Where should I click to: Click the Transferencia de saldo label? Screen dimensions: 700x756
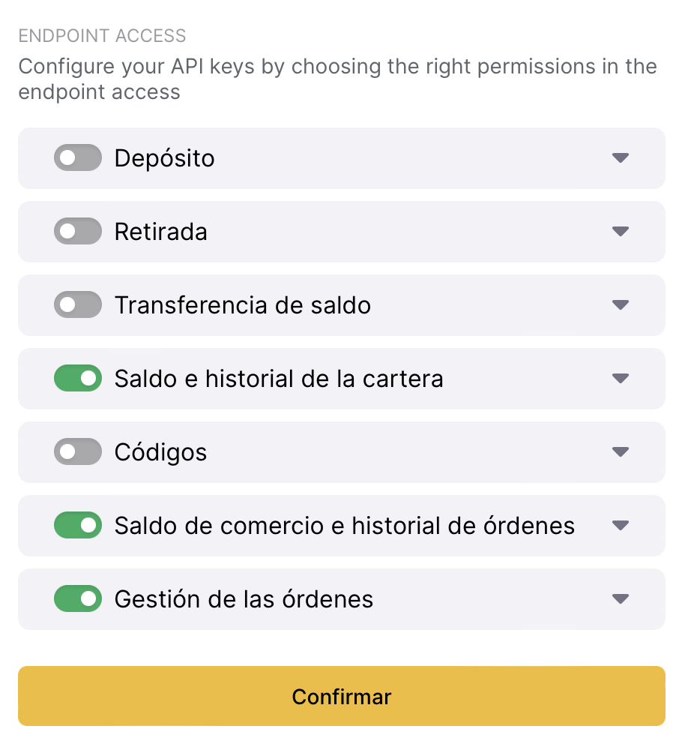click(x=242, y=305)
